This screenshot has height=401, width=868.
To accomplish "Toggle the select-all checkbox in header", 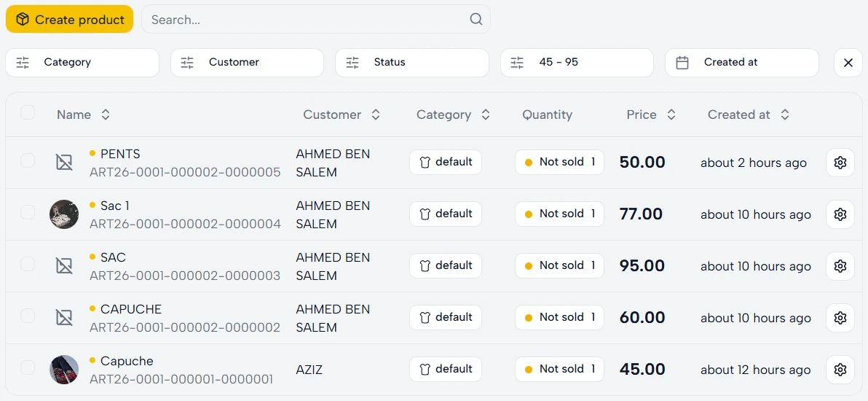I will (x=28, y=112).
